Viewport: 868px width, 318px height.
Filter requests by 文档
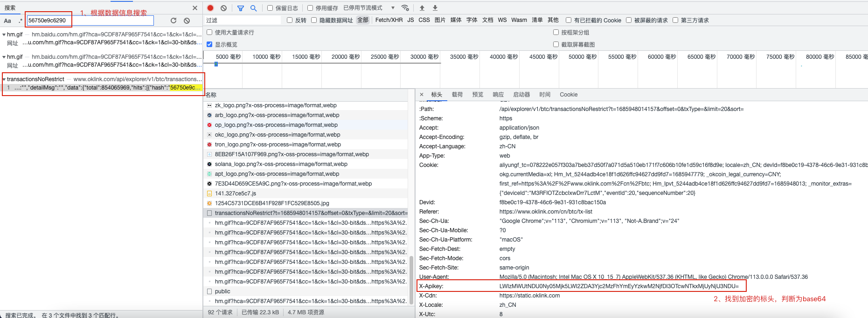click(x=488, y=20)
